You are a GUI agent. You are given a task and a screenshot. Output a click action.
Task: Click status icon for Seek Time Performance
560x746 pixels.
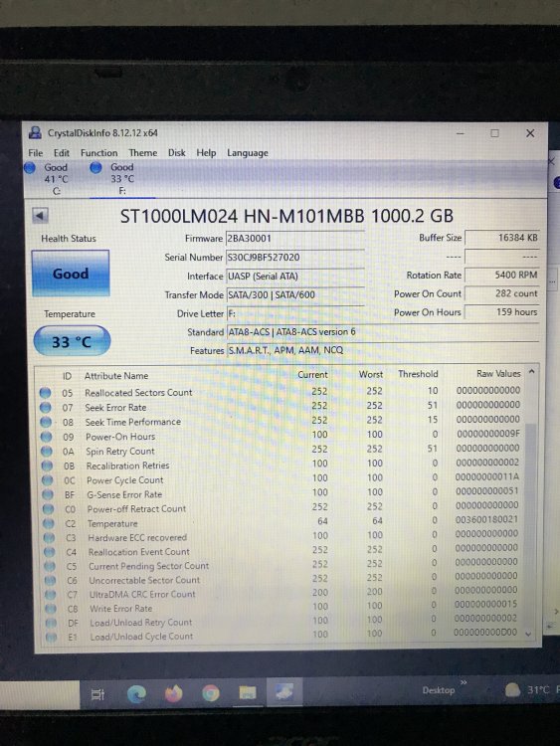[46, 422]
